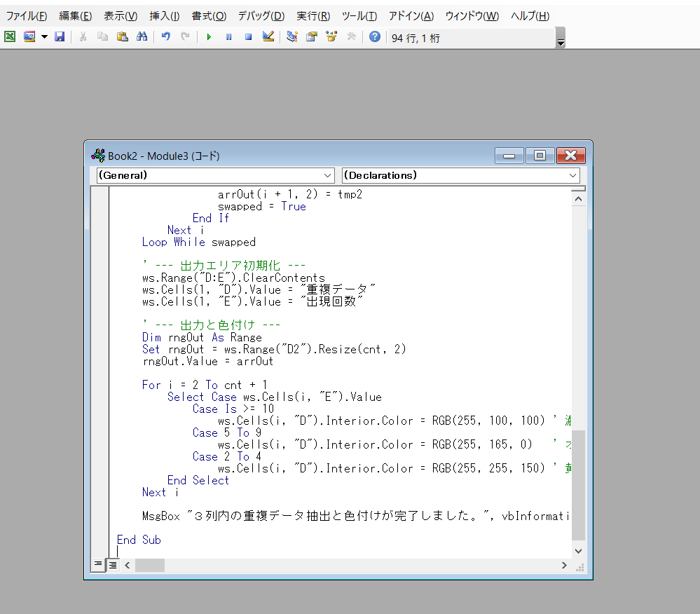Click the 'swapped = True' line
The height and width of the screenshot is (614, 700).
click(261, 206)
